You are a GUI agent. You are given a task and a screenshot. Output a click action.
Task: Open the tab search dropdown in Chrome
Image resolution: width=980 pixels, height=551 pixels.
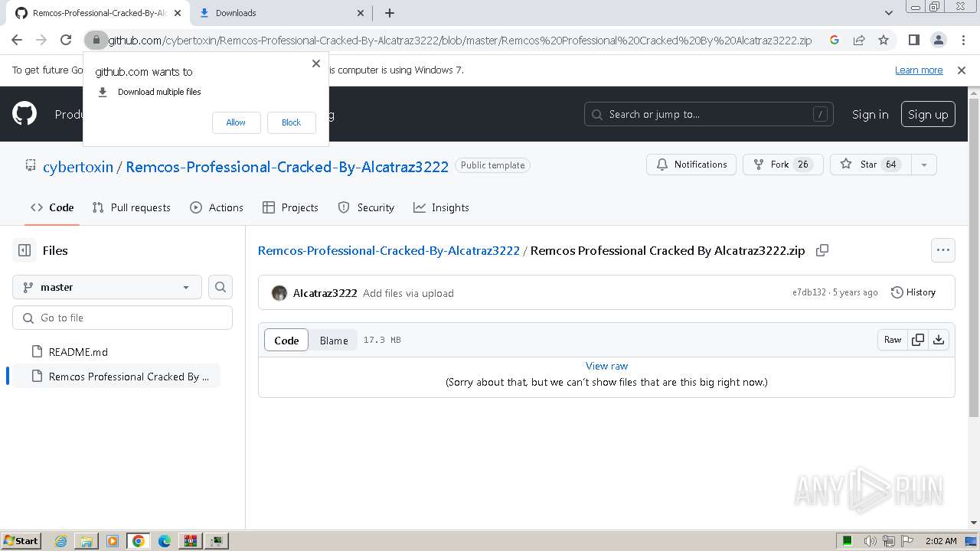[889, 13]
